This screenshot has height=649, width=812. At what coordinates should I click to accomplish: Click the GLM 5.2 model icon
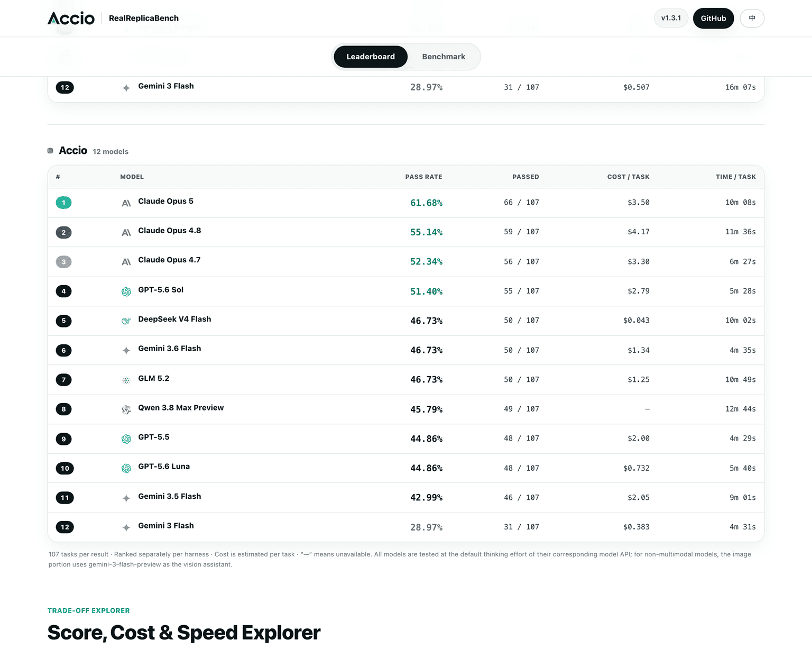tap(126, 380)
